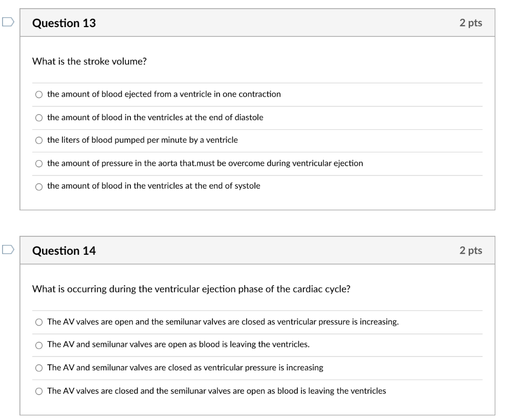Click the 'What is the stroke volume?' prompt

89,61
